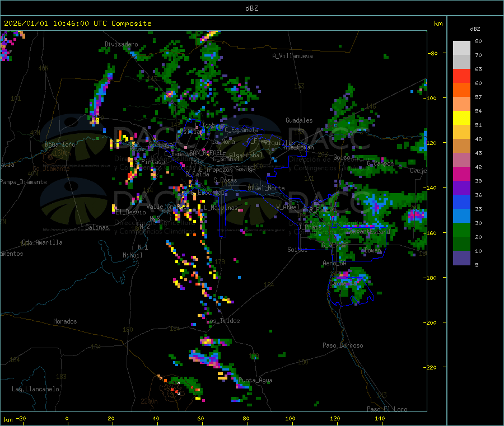
Task: Click the Bowen map label
Action: [373, 251]
